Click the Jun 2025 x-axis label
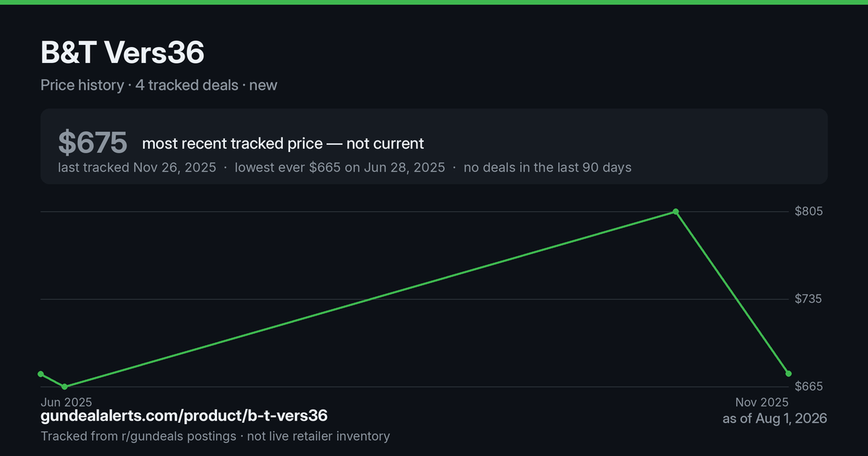 (67, 402)
